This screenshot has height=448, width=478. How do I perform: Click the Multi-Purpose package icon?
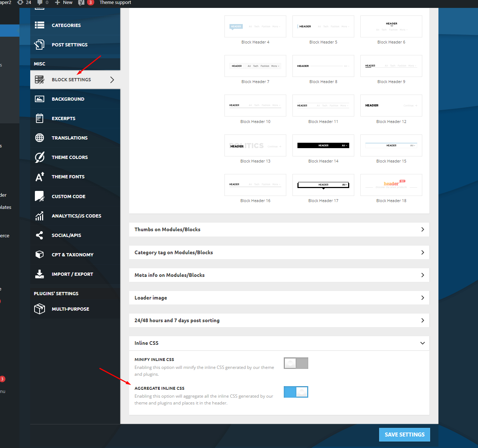[x=40, y=309]
